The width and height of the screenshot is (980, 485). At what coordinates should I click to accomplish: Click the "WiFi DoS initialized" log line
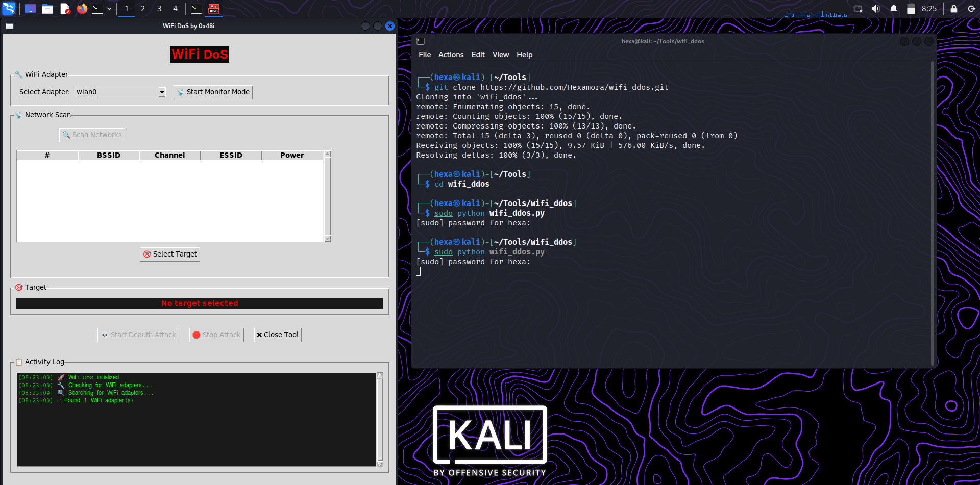click(x=69, y=378)
